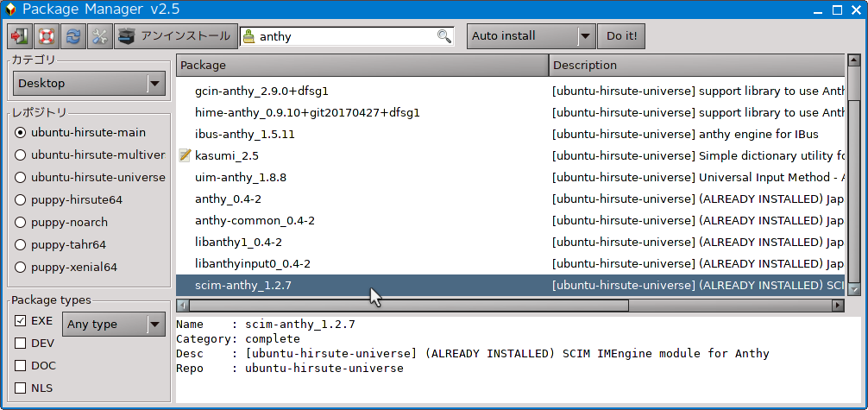Screen dimensions: 868x410
Task: Open the configure tools icon
Action: tap(99, 36)
